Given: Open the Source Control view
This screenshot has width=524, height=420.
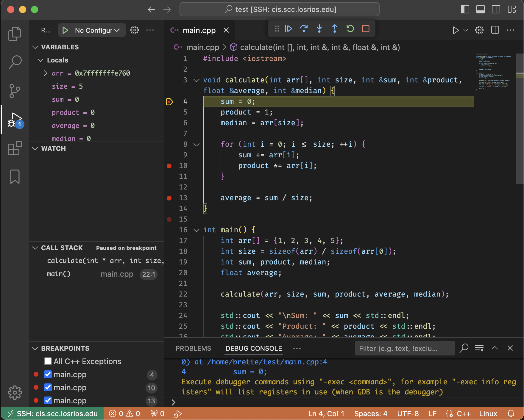Looking at the screenshot, I should point(15,91).
